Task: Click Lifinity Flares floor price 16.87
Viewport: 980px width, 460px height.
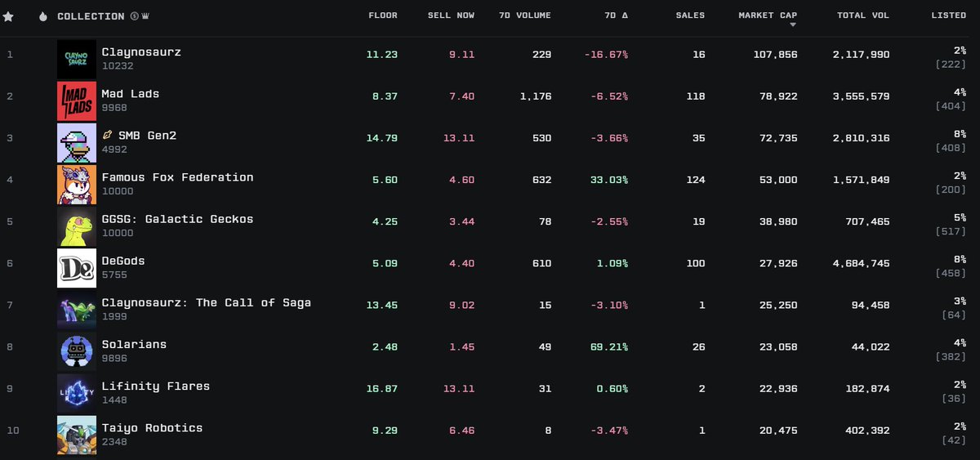Action: (x=383, y=388)
